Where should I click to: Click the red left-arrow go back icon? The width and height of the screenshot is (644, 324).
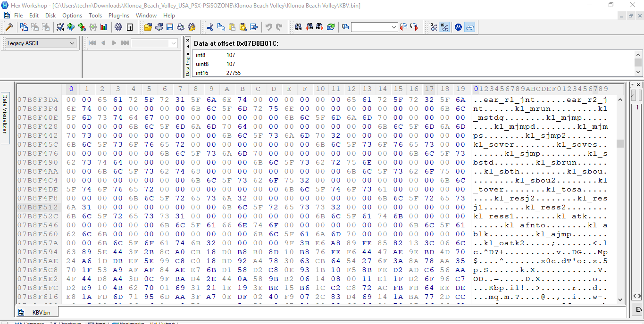coord(403,27)
